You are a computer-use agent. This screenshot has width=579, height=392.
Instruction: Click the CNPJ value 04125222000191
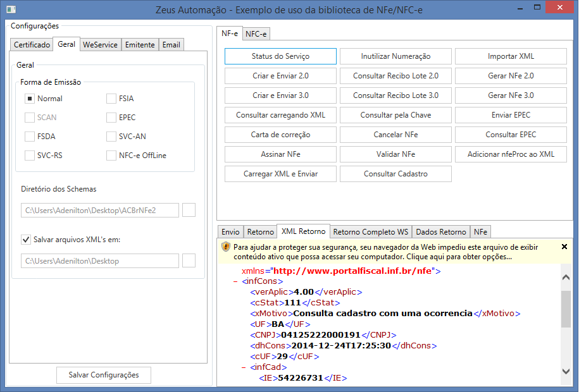click(x=321, y=335)
